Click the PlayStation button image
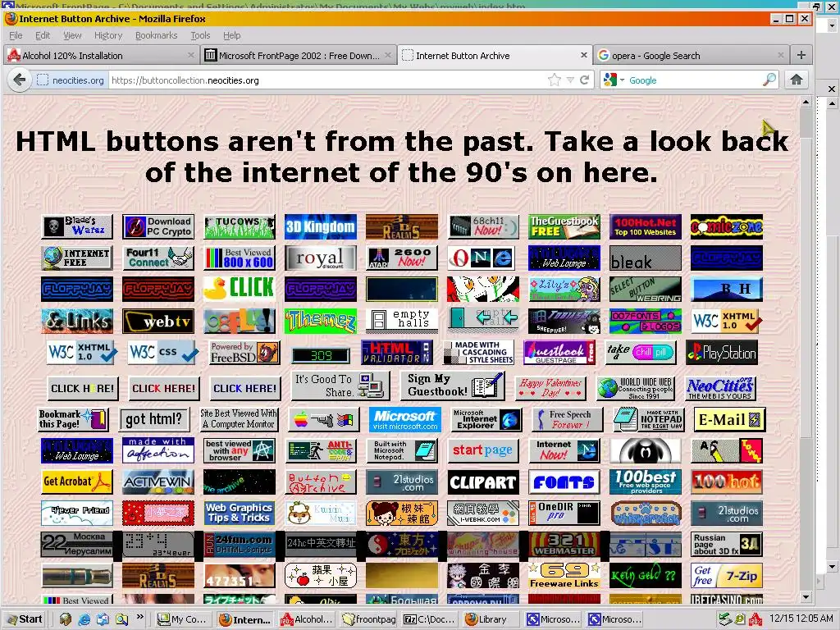Screen dimensions: 840x630 (722, 353)
